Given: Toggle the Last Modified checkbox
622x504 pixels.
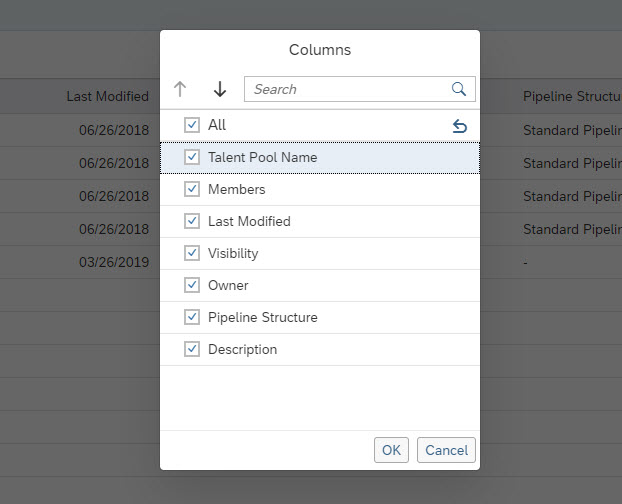Looking at the screenshot, I should click(x=192, y=221).
